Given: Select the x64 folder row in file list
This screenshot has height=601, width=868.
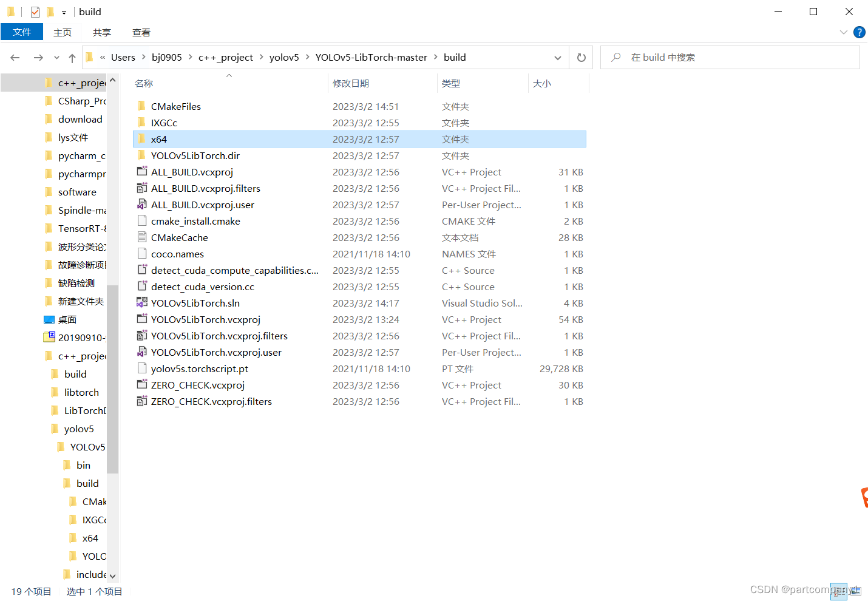Looking at the screenshot, I should (359, 139).
